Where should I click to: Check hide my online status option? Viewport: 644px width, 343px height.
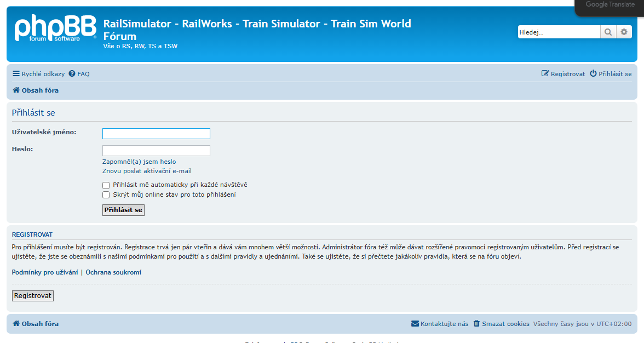[x=106, y=195]
